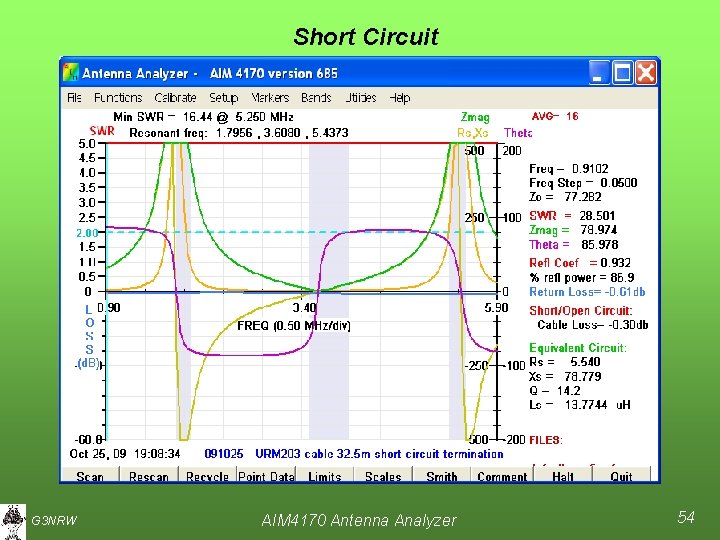Show the Smith chart button

click(442, 475)
